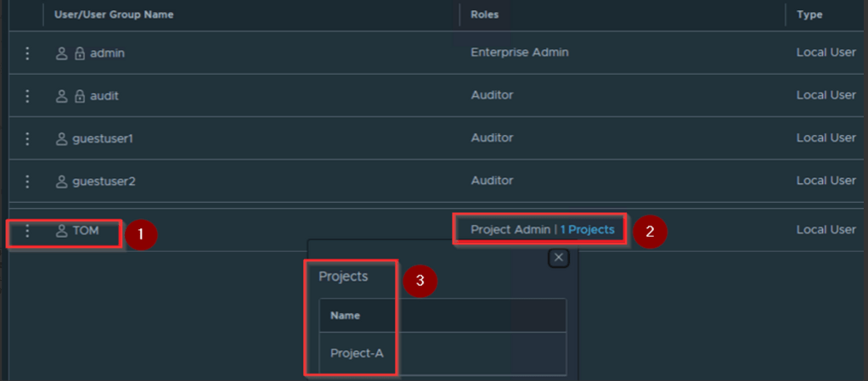Open the three-dot menu for audit

[27, 96]
